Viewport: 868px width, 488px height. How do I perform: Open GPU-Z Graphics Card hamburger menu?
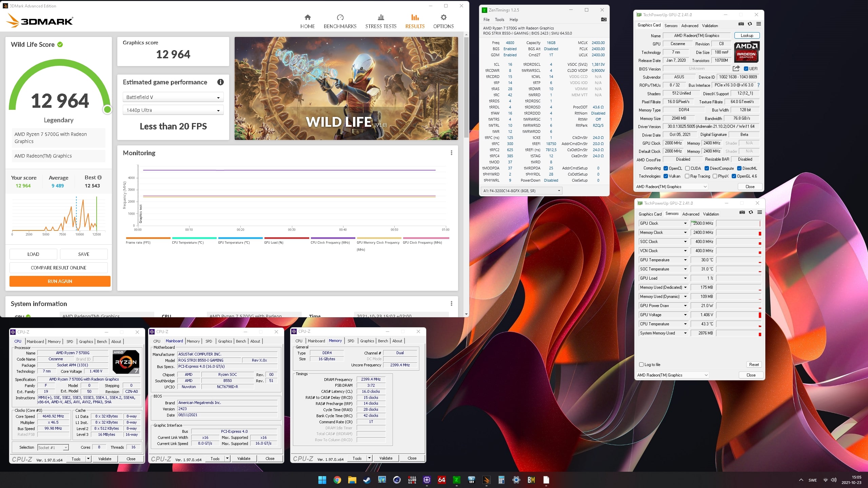pyautogui.click(x=759, y=24)
